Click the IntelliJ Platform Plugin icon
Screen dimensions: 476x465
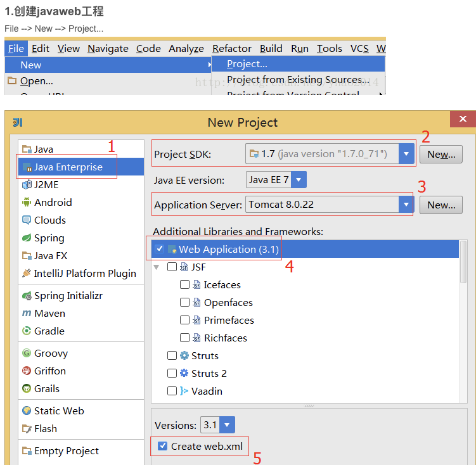pyautogui.click(x=27, y=273)
